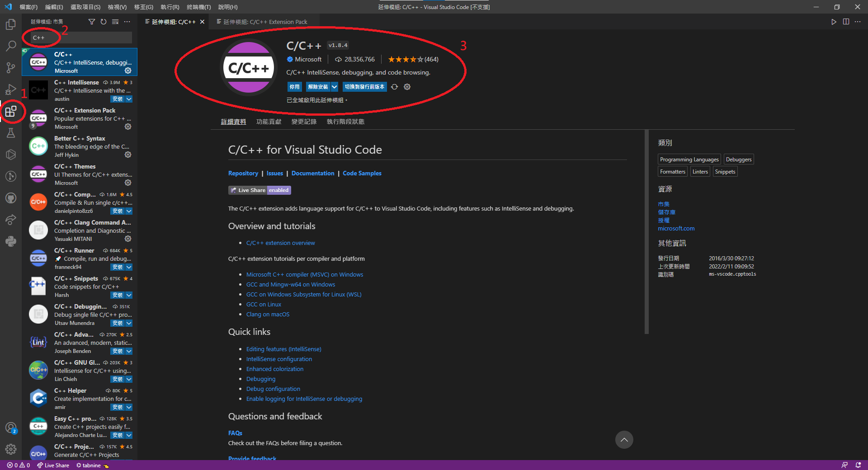
Task: Open microsoft.com resource link
Action: tap(676, 228)
